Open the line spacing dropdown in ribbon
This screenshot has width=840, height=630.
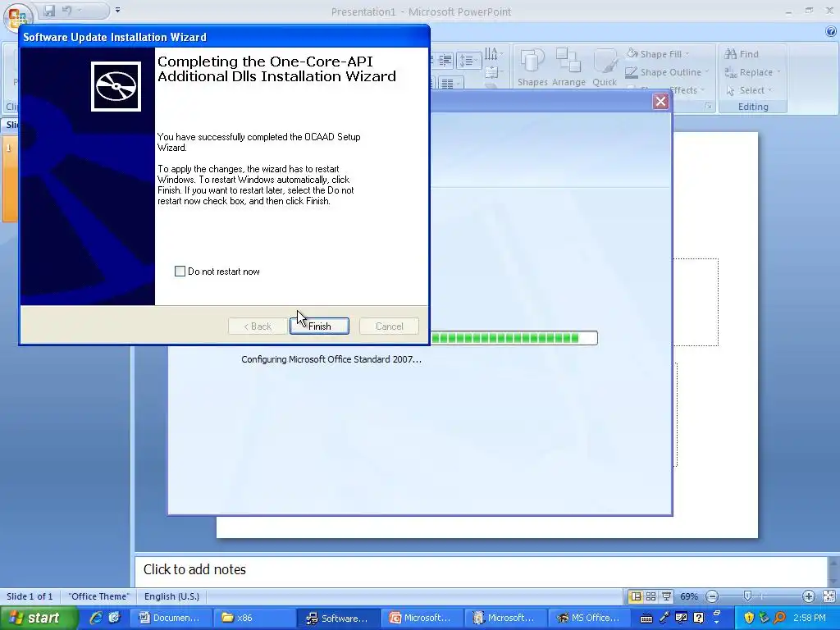click(x=468, y=60)
